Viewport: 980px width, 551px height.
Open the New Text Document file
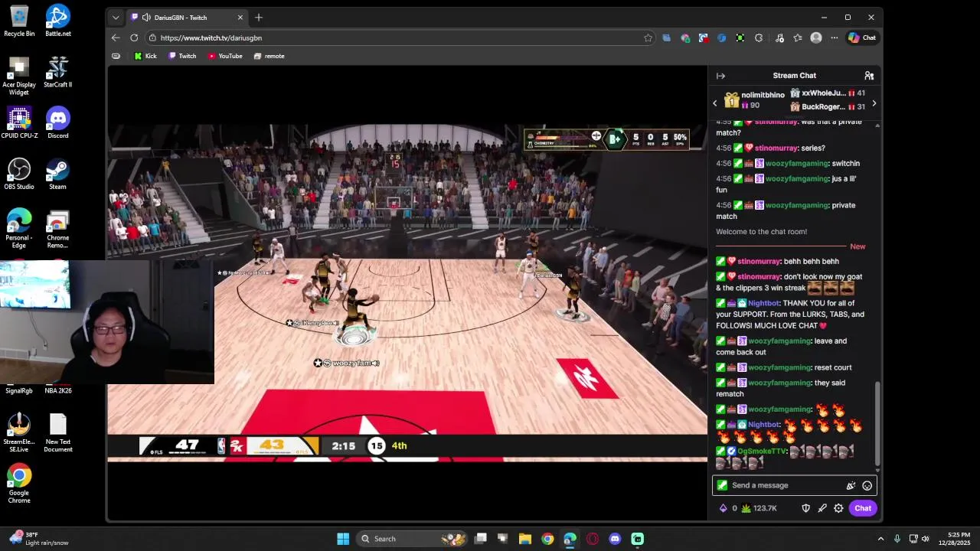(57, 433)
